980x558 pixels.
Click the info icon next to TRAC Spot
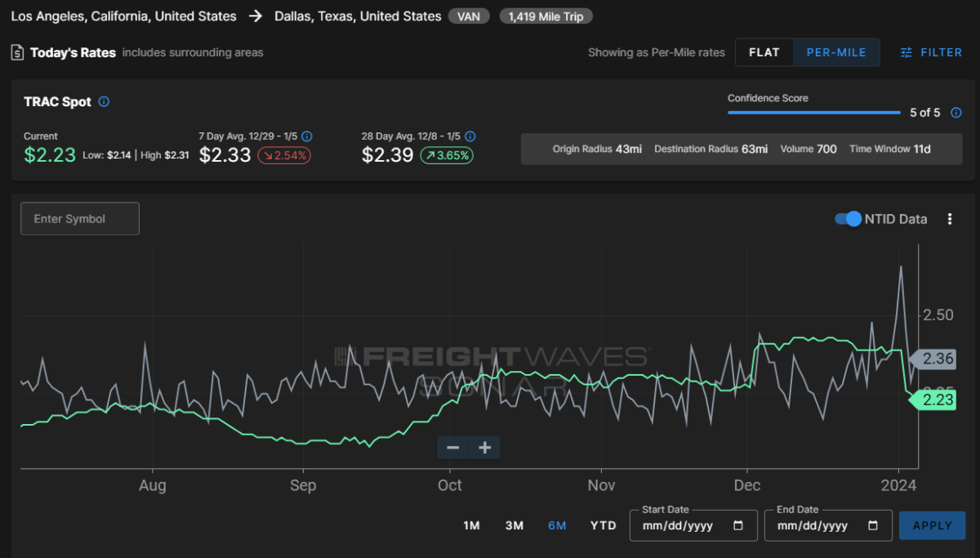(104, 102)
